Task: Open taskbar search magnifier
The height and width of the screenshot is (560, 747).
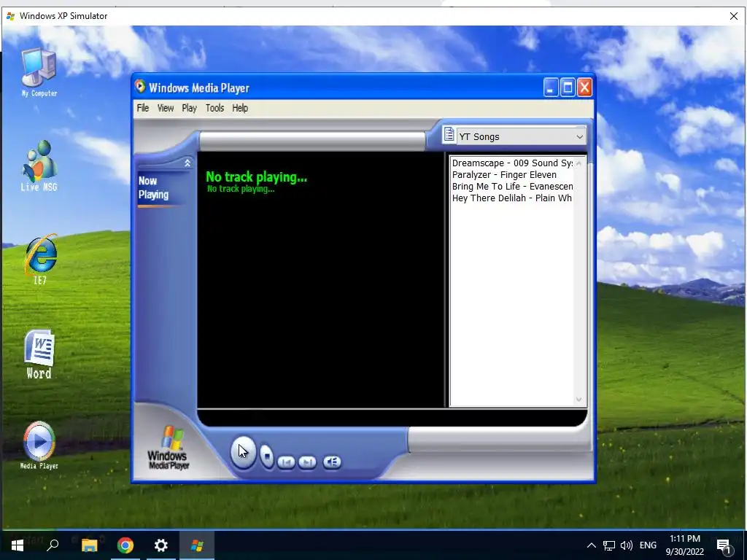Action: pos(53,545)
